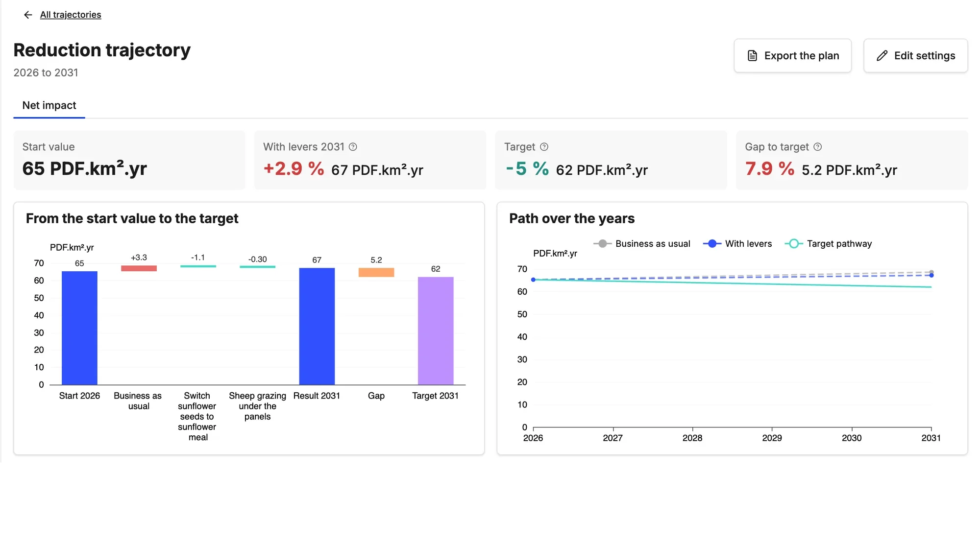Click the 2029 x-axis label

click(x=772, y=438)
